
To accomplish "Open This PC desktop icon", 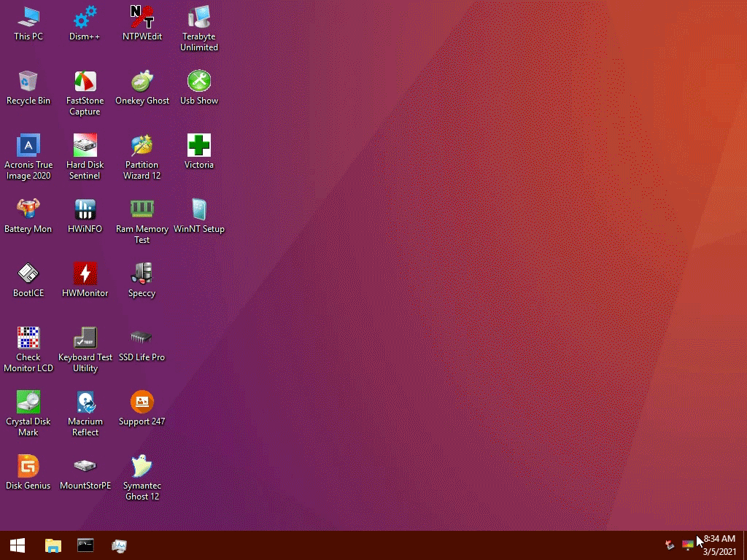I will click(28, 23).
